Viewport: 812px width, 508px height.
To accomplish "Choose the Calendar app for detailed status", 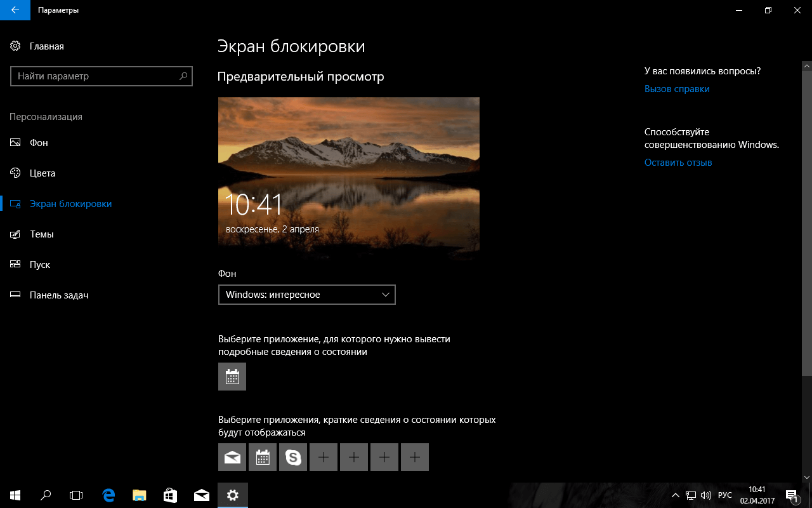I will pyautogui.click(x=232, y=377).
